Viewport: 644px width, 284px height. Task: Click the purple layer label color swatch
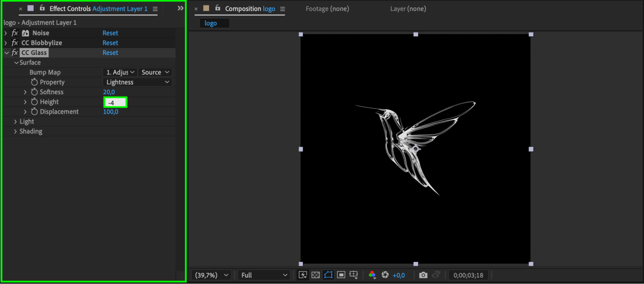pyautogui.click(x=31, y=8)
